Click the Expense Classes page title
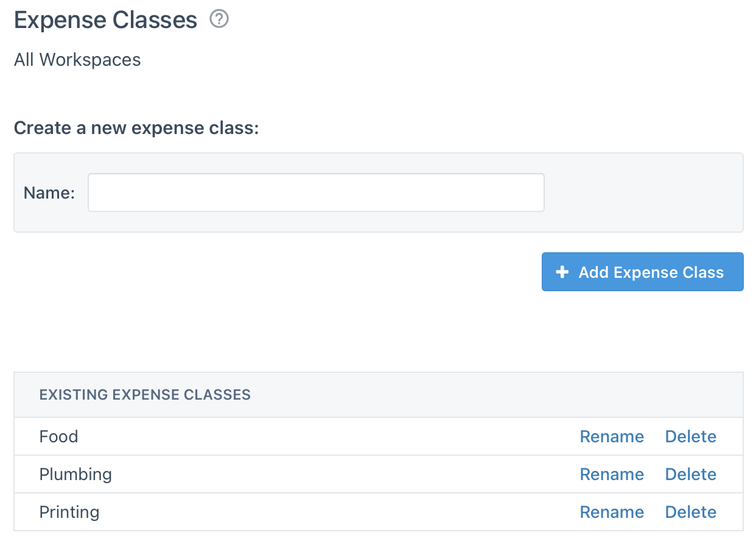The width and height of the screenshot is (756, 541). 105,19
